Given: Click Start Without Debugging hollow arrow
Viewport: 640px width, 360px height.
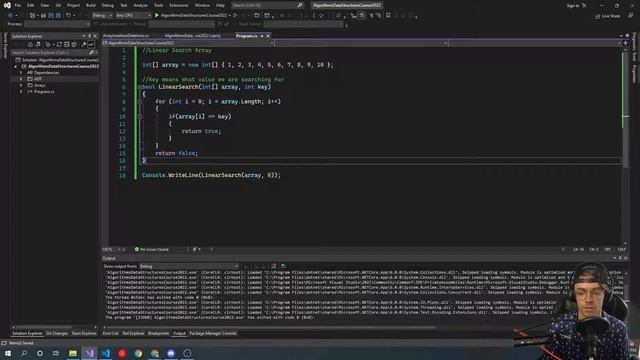Looking at the screenshot, I should click(x=235, y=16).
